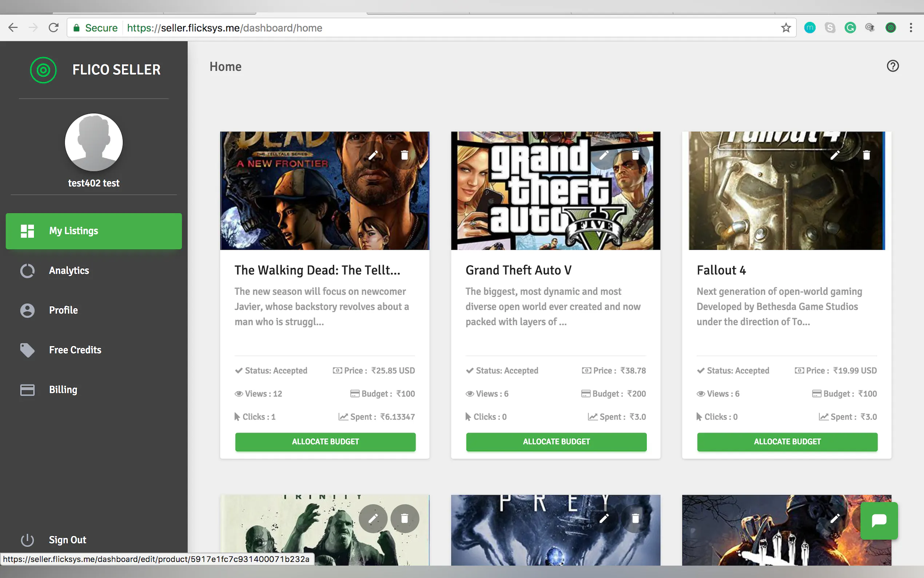
Task: Open Free Credits from the sidebar
Action: coord(75,350)
